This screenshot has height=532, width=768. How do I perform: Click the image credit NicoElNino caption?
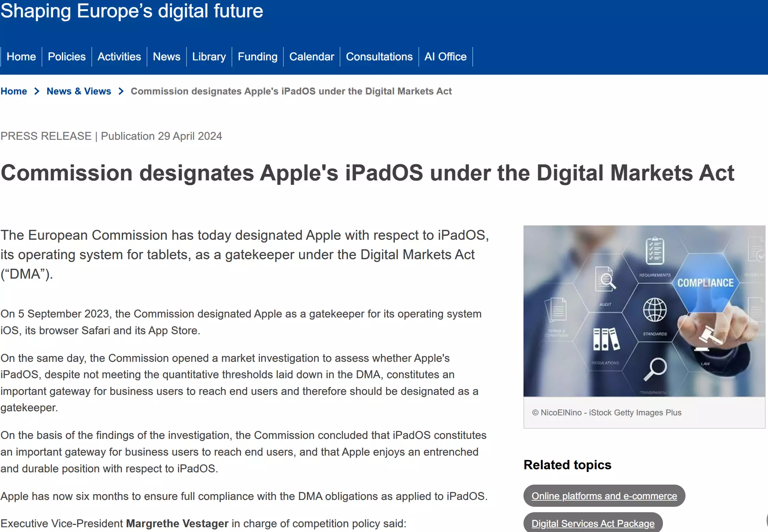[607, 413]
